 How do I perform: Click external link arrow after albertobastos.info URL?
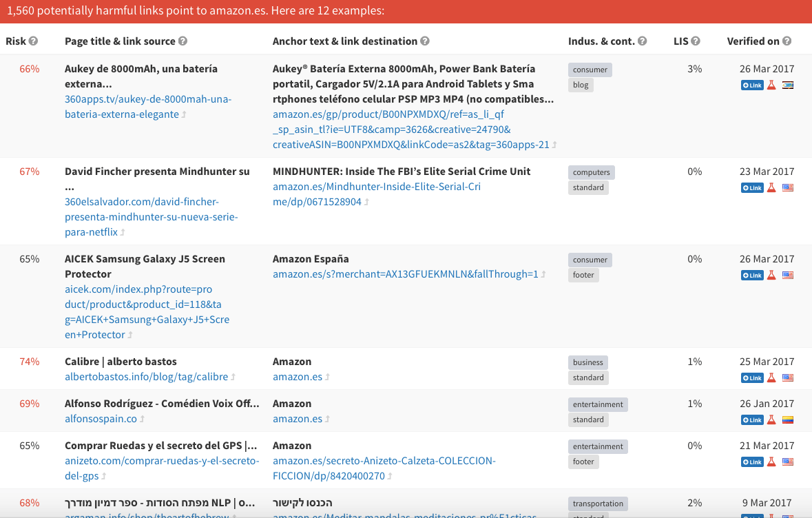[x=233, y=377]
